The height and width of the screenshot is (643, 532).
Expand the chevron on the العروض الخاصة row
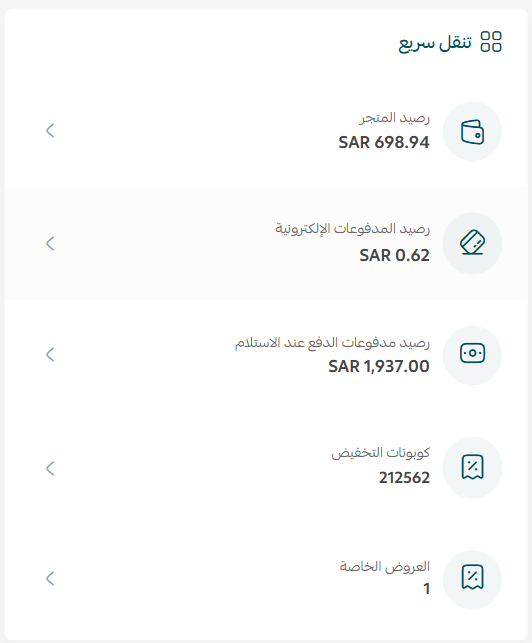click(50, 578)
